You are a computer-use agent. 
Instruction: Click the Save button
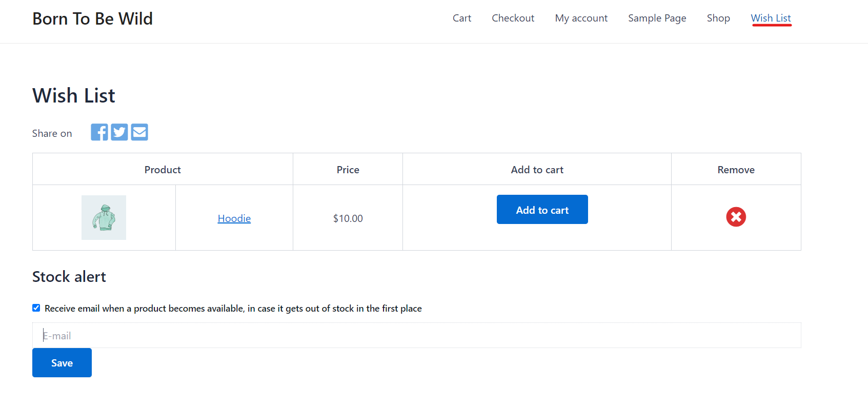click(x=62, y=363)
